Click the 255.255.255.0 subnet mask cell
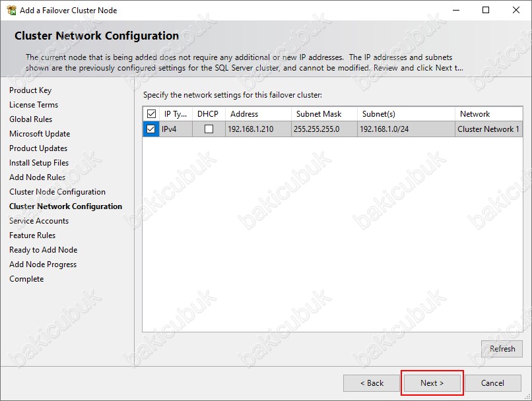The width and height of the screenshot is (532, 401). point(324,129)
